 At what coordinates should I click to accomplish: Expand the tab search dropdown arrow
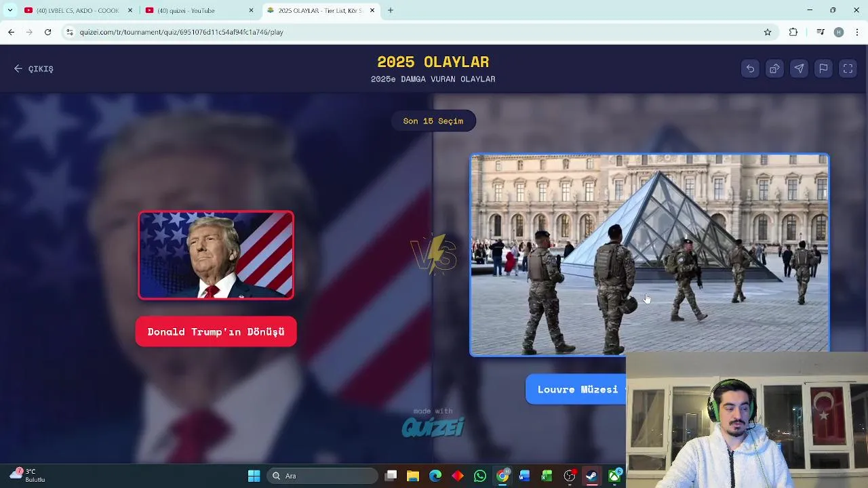(9, 10)
